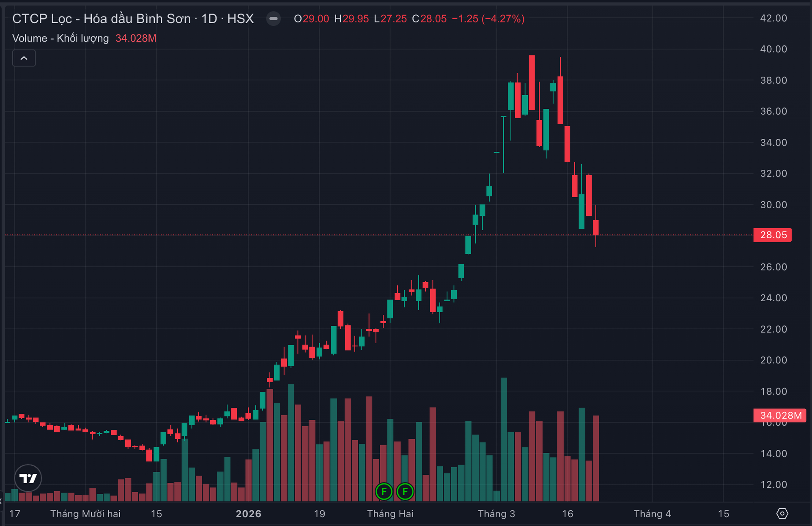Click the HSX exchange text in title
The width and height of the screenshot is (812, 526).
240,19
